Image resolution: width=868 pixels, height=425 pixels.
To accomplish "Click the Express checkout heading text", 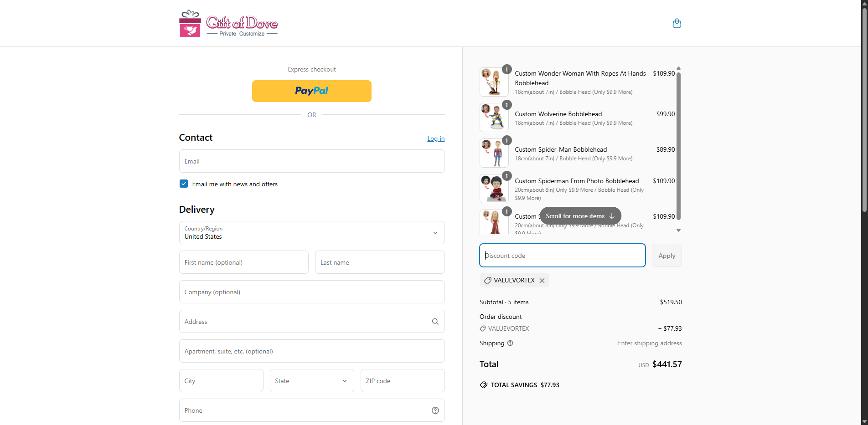I will [x=312, y=69].
